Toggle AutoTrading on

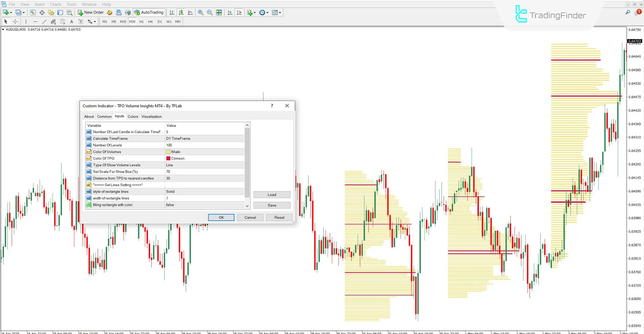tap(149, 12)
